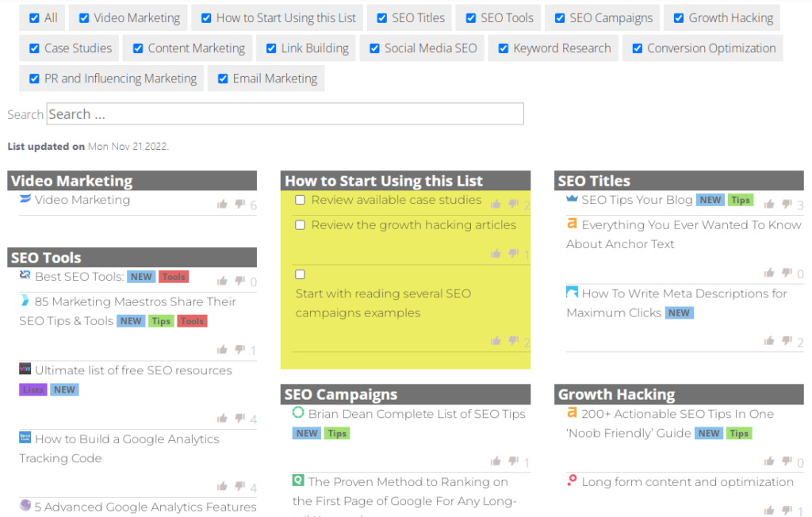Click the thumbs up for Brian Dean list
Viewport: 812px width, 517px height.
(496, 461)
